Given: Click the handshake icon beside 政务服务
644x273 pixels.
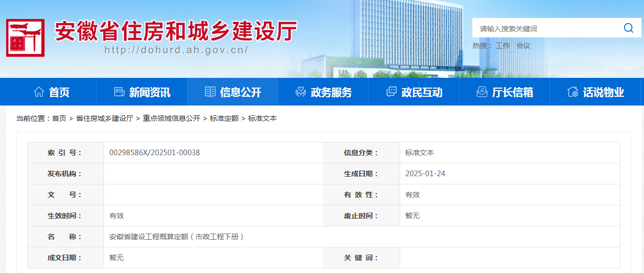Looking at the screenshot, I should (301, 92).
